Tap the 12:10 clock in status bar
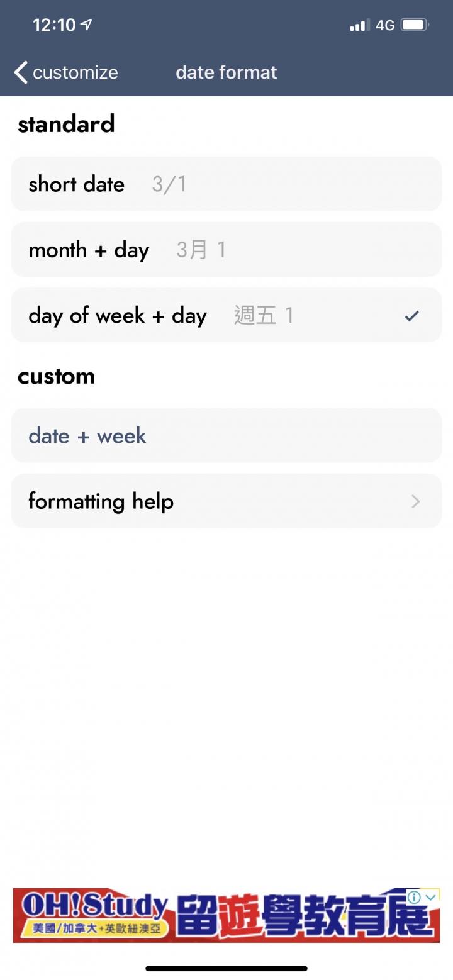The height and width of the screenshot is (980, 453). click(x=54, y=25)
